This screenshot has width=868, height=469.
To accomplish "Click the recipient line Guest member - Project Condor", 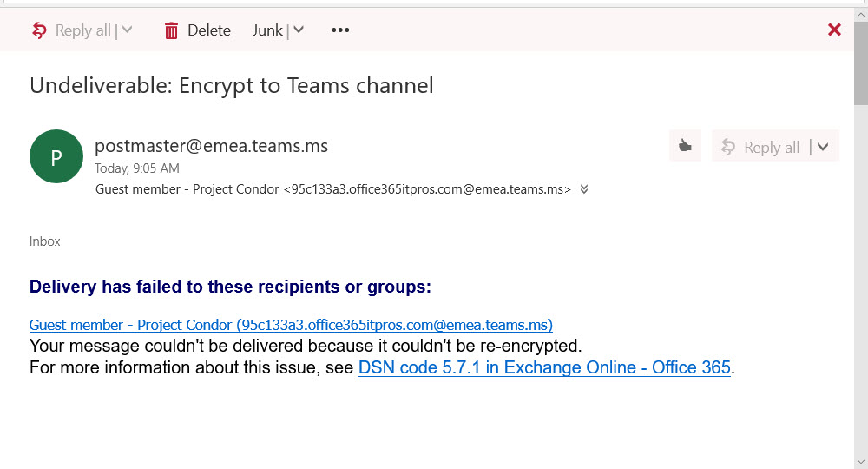I will click(x=332, y=189).
